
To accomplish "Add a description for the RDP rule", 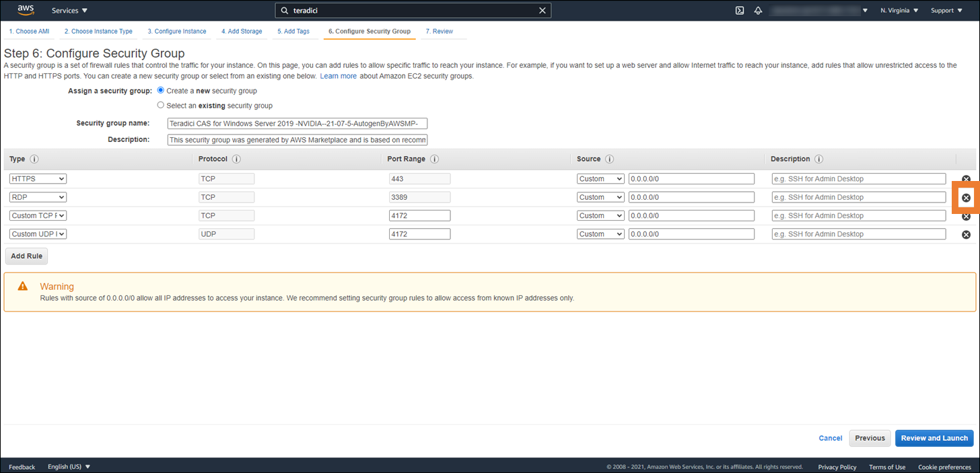I will (859, 197).
